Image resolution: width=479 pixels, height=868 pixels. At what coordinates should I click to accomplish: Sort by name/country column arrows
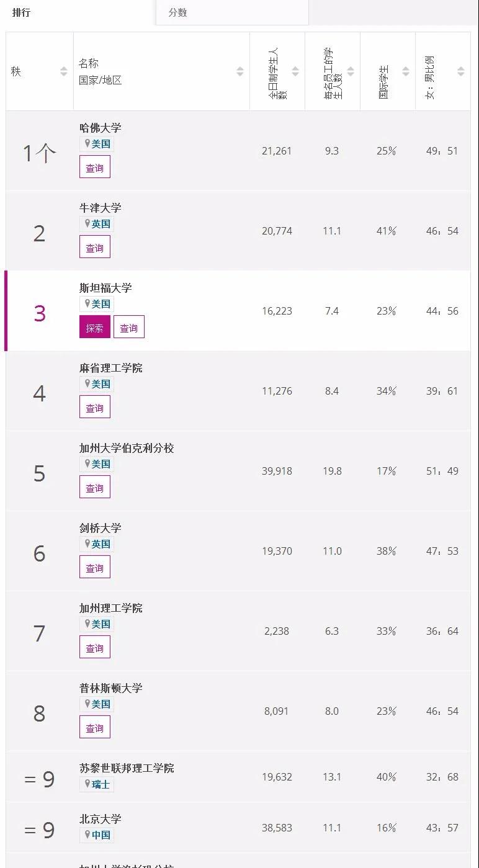click(x=240, y=71)
